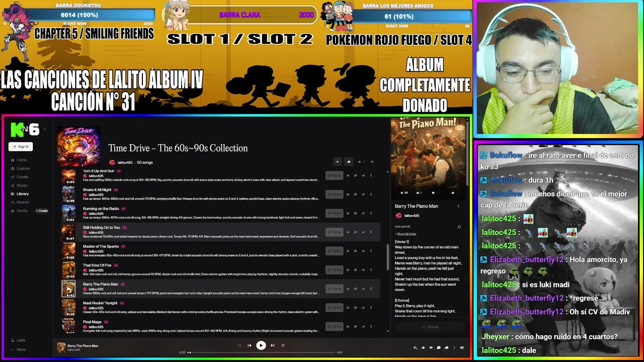Skip to previous track in player

pyautogui.click(x=249, y=345)
